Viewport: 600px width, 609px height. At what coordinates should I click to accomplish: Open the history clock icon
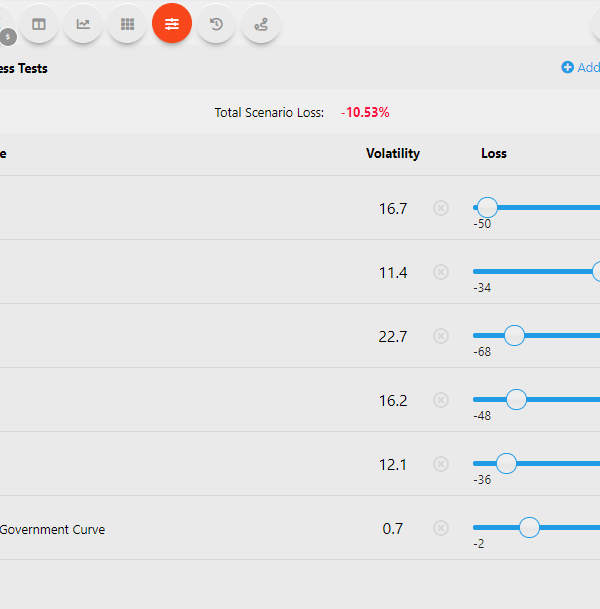[216, 24]
